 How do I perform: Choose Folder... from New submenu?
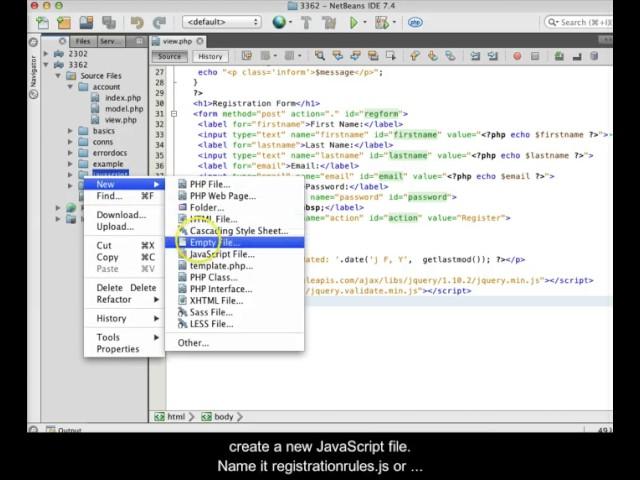235,207
